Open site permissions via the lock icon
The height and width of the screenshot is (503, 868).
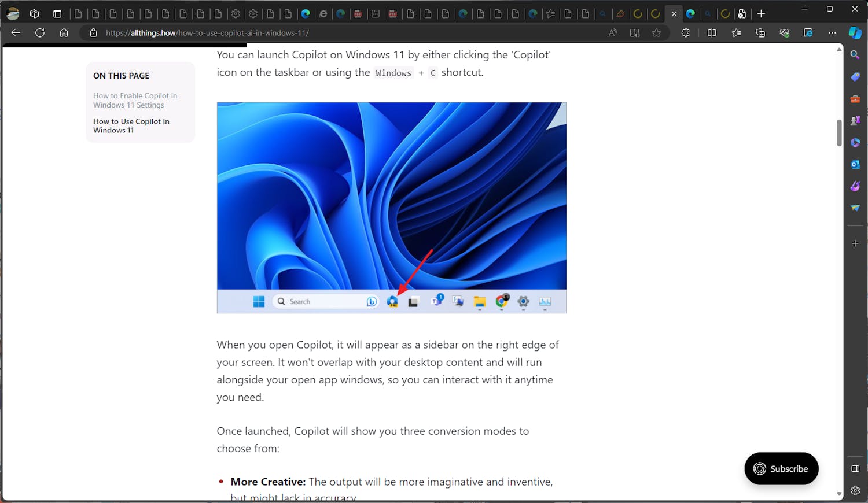coord(93,33)
